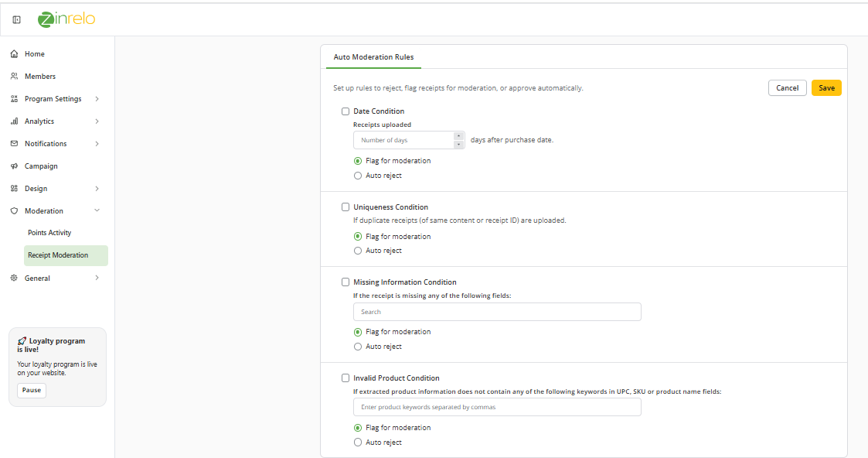
Task: Check the Uniqueness Condition box
Action: pos(345,207)
